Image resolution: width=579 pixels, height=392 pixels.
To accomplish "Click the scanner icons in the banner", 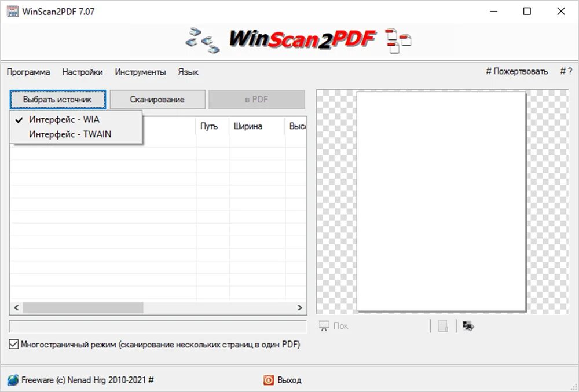I will pos(202,40).
